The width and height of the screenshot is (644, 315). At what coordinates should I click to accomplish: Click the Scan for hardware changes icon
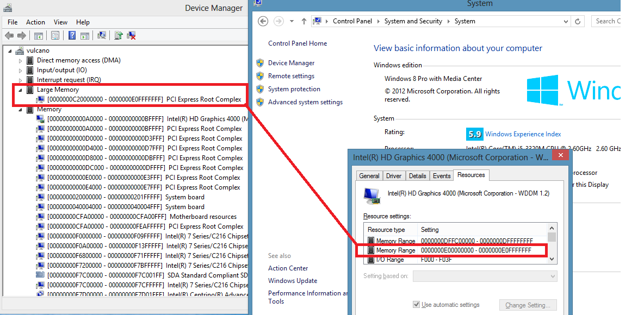[102, 36]
